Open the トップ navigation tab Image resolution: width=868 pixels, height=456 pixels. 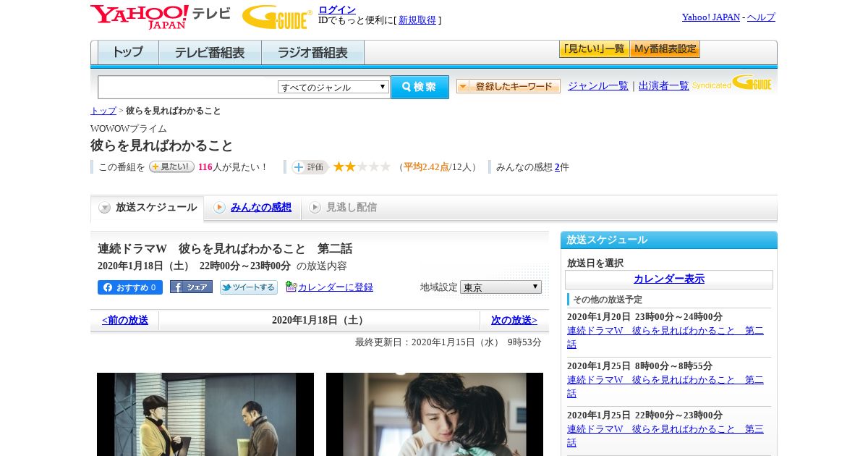pyautogui.click(x=128, y=53)
